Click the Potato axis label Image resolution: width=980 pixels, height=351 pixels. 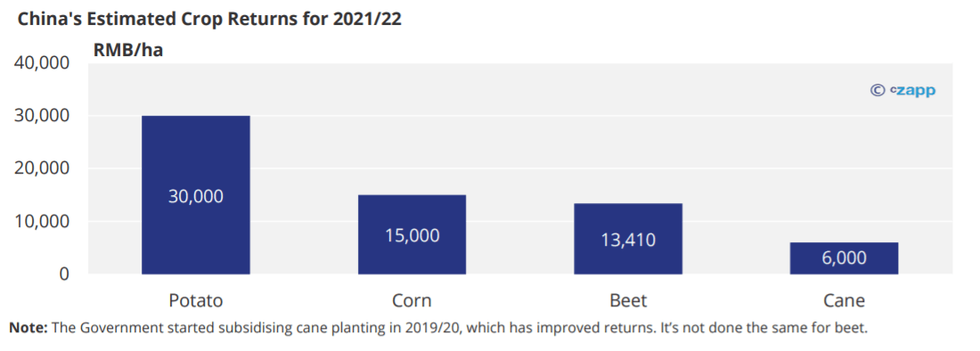pyautogui.click(x=196, y=300)
